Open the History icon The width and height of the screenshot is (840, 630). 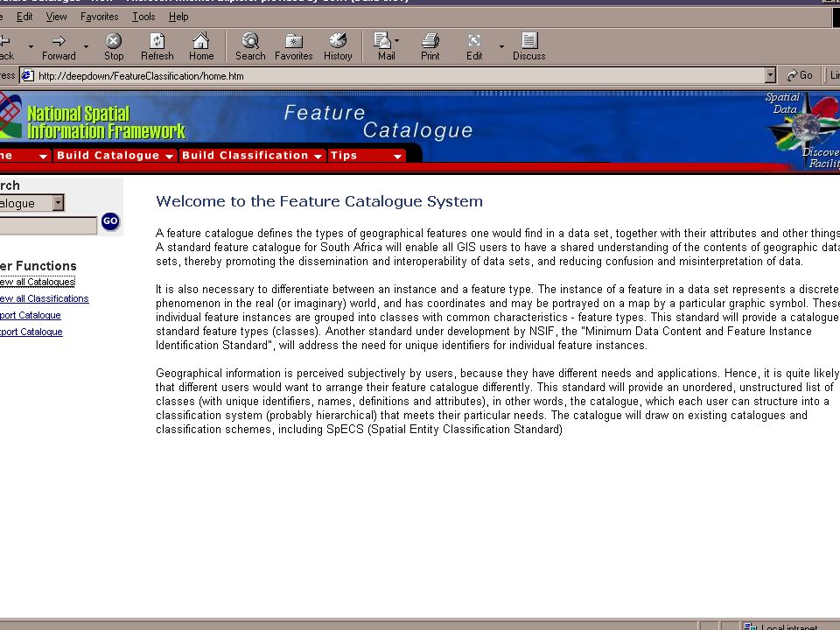coord(338,41)
